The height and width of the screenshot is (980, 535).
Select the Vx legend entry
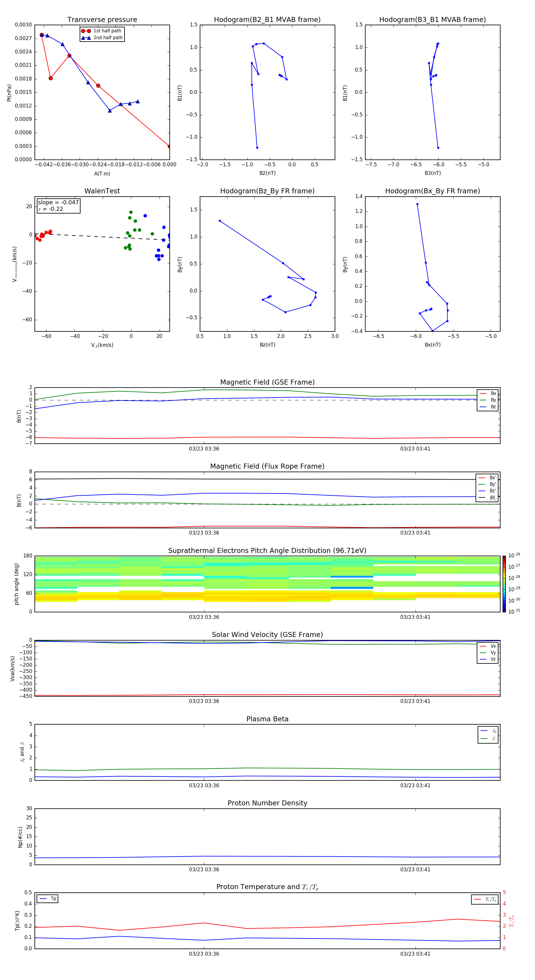click(x=488, y=646)
